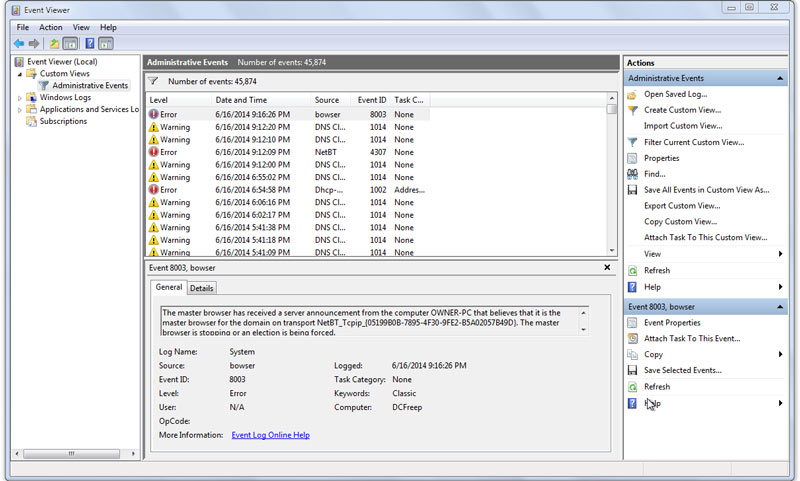The width and height of the screenshot is (800, 481).
Task: Click the event list vertical scrollbar
Action: (611, 180)
